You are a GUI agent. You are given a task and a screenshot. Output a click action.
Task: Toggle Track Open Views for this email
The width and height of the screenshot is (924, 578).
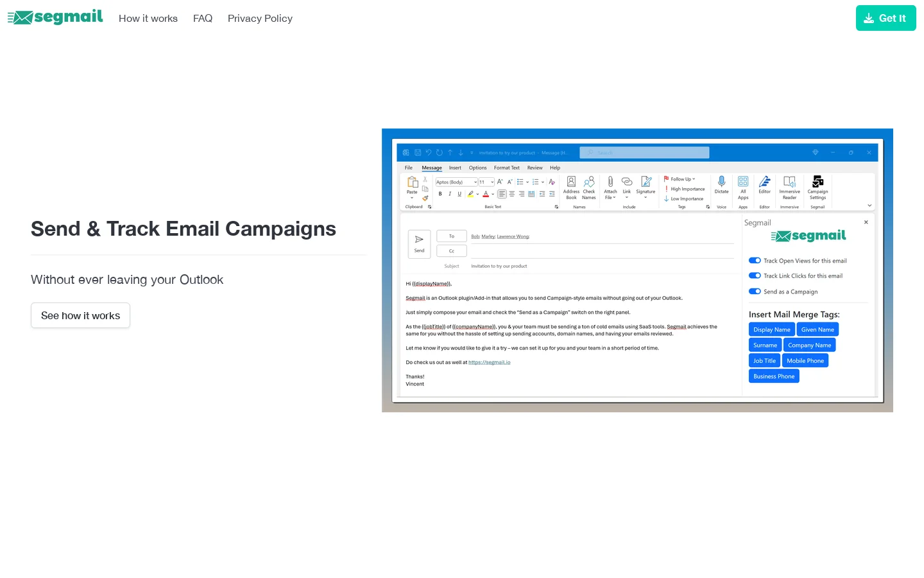tap(755, 261)
